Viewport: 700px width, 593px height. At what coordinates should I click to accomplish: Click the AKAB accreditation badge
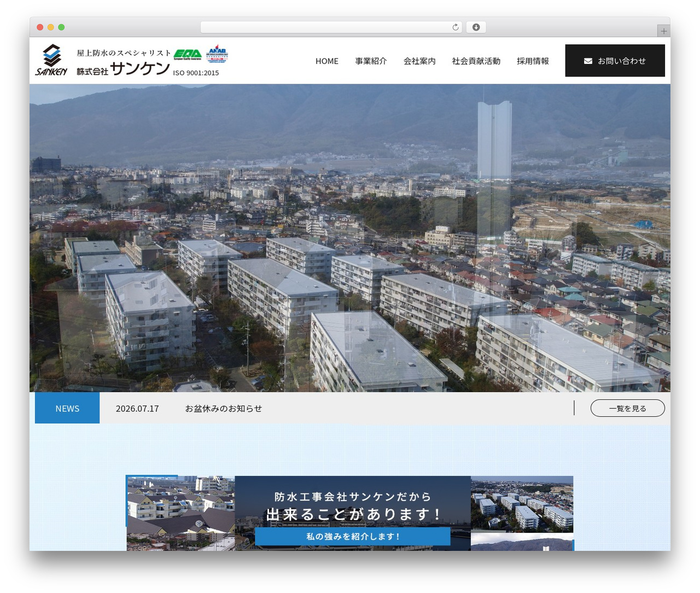(217, 54)
